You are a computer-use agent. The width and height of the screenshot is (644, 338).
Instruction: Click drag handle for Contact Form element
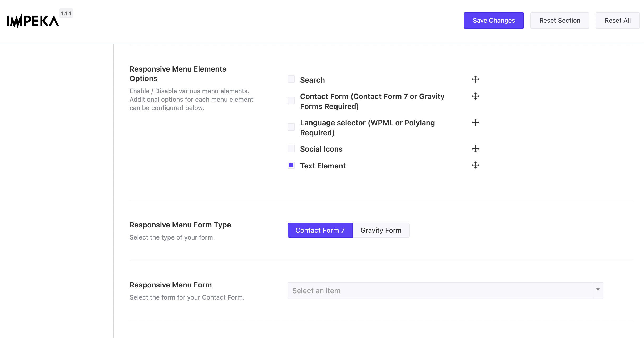[475, 96]
